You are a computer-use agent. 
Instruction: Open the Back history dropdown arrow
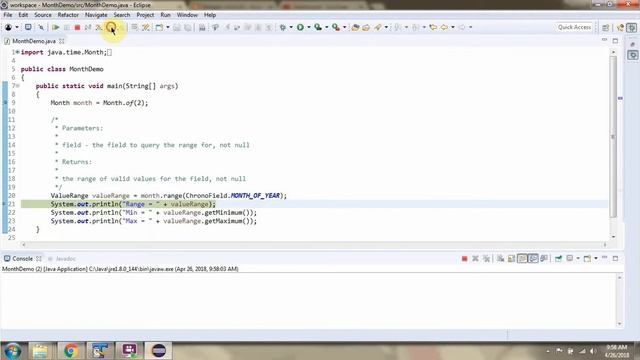click(x=452, y=27)
